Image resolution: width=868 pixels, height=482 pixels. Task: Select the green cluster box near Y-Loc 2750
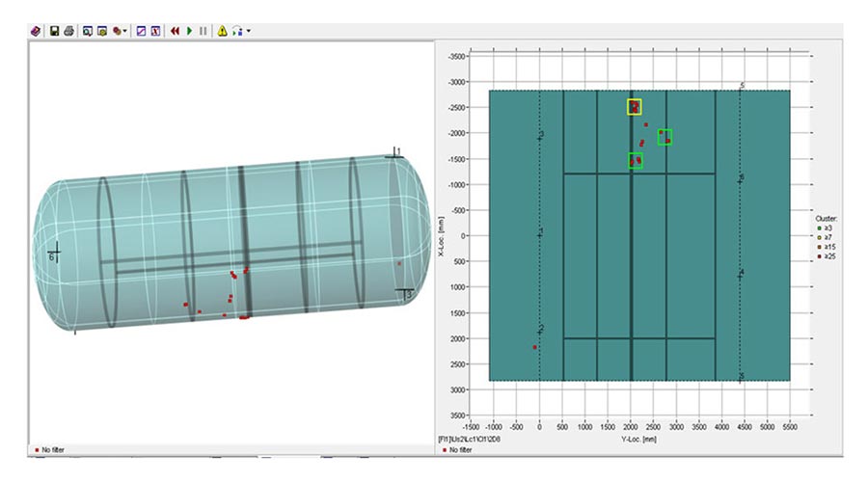point(665,137)
